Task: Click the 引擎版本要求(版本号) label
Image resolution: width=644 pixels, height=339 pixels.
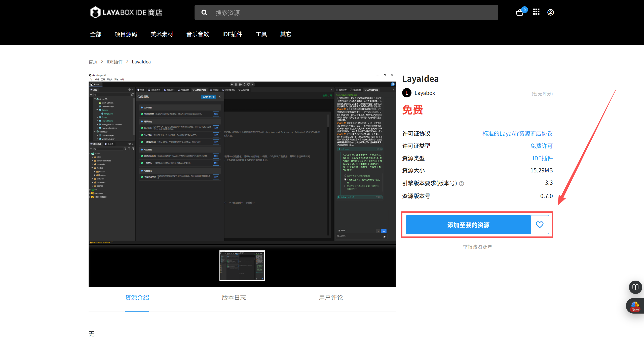Action: (x=430, y=183)
